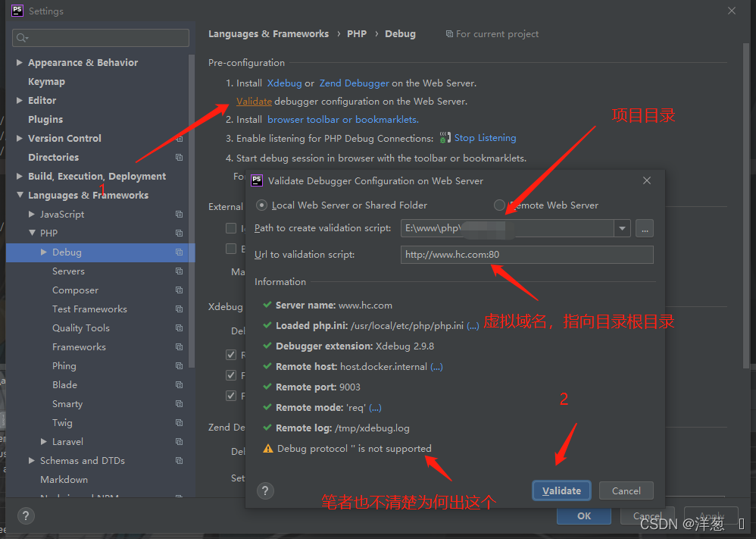Viewport: 756px width, 539px height.
Task: Toggle the third checked box under Xdebug
Action: click(231, 396)
